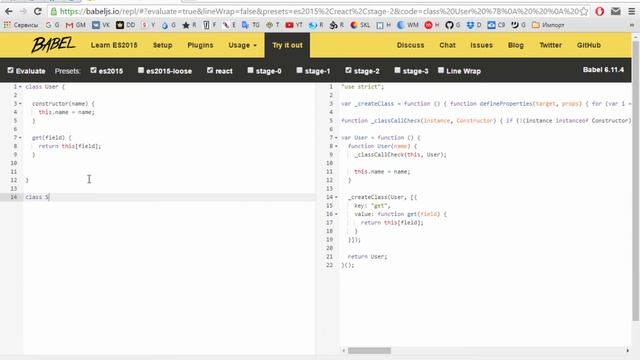Image resolution: width=640 pixels, height=360 pixels.
Task: Enable the stage-0 preset
Action: [x=251, y=70]
